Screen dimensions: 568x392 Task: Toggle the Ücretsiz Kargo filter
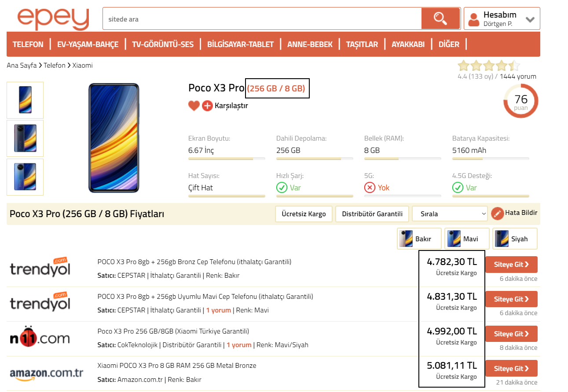(x=304, y=214)
